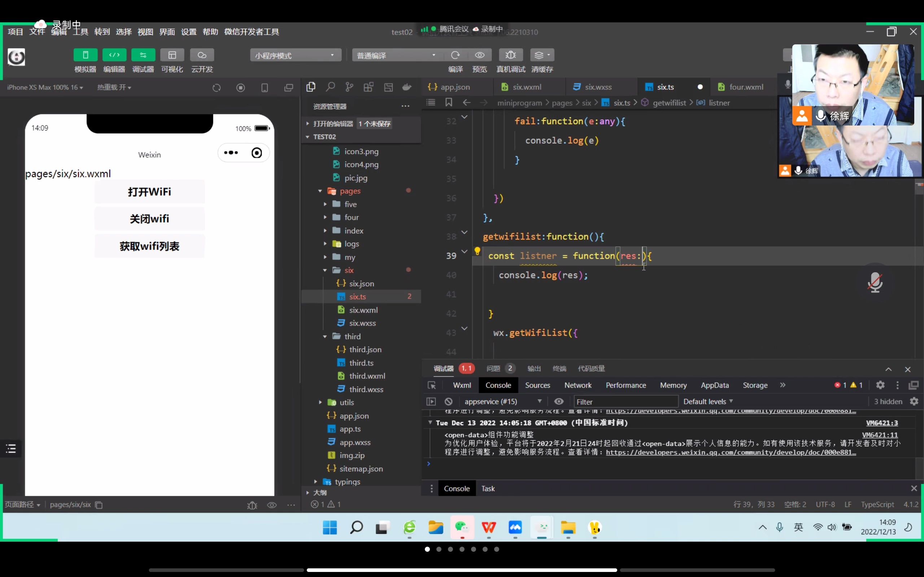Switch to the six.wxml editor tab
Screen dimensions: 924x577
(527, 87)
